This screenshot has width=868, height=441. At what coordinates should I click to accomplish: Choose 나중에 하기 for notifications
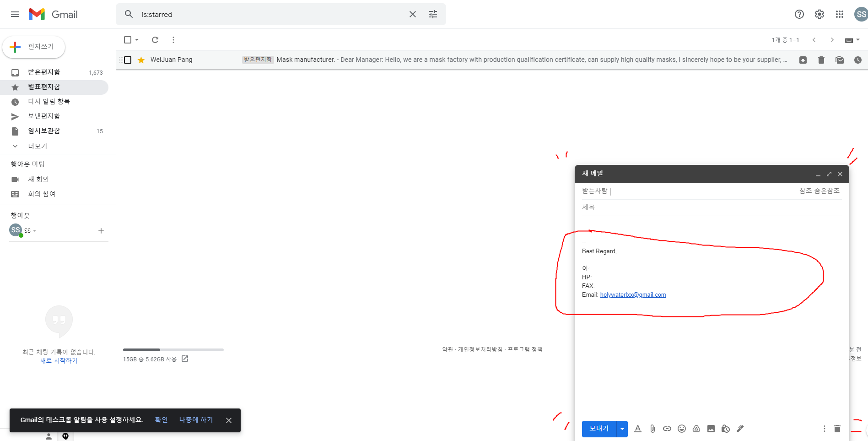pos(196,420)
